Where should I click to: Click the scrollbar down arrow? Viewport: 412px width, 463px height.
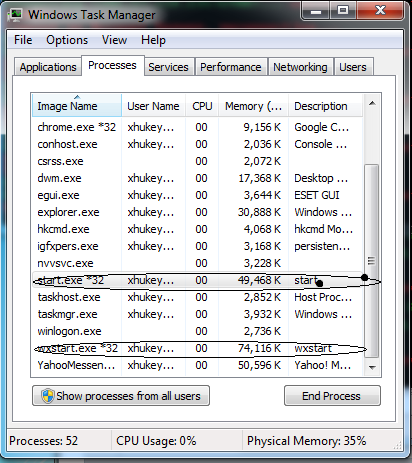tap(372, 367)
